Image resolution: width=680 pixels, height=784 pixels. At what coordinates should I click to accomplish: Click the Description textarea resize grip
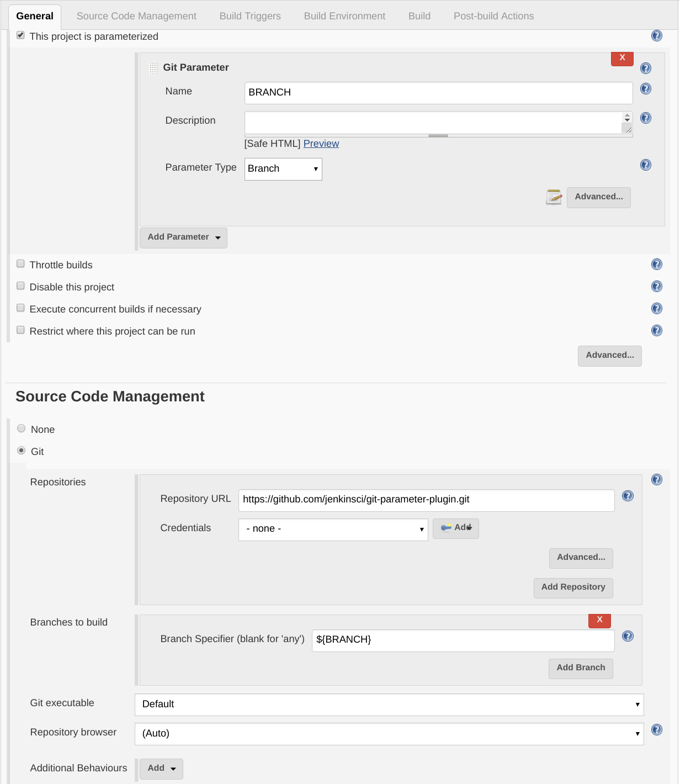628,129
